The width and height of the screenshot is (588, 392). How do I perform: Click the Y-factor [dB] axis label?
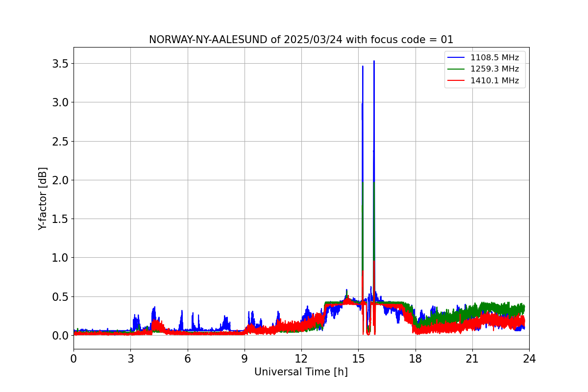(43, 198)
